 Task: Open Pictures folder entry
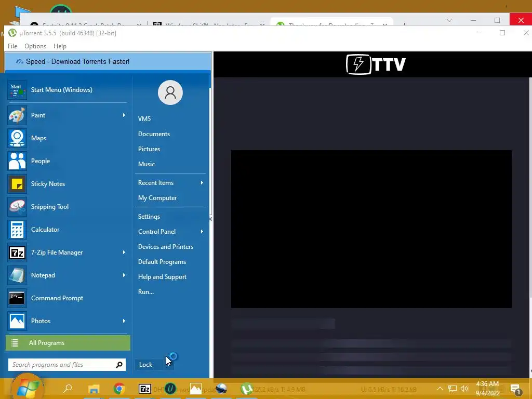[149, 149]
